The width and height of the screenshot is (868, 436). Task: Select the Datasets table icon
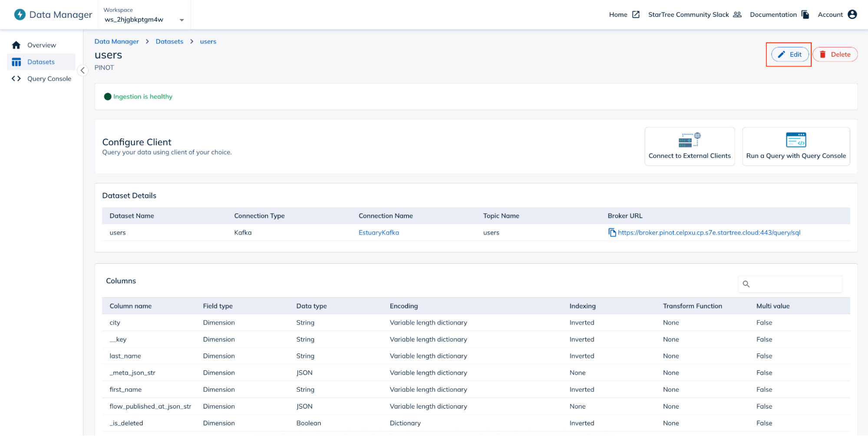tap(17, 62)
